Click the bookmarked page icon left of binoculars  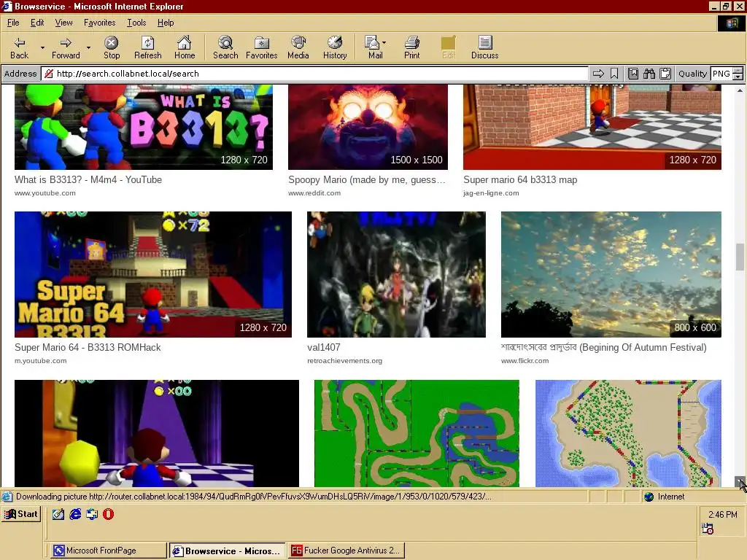633,74
